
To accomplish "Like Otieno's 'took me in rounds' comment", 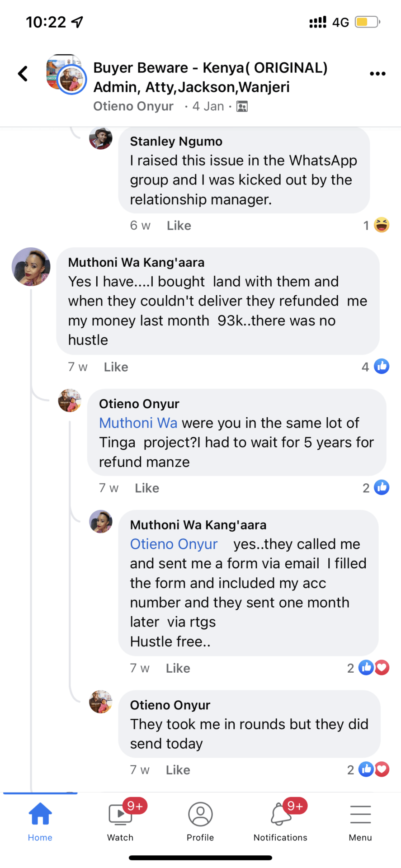I will 178,770.
